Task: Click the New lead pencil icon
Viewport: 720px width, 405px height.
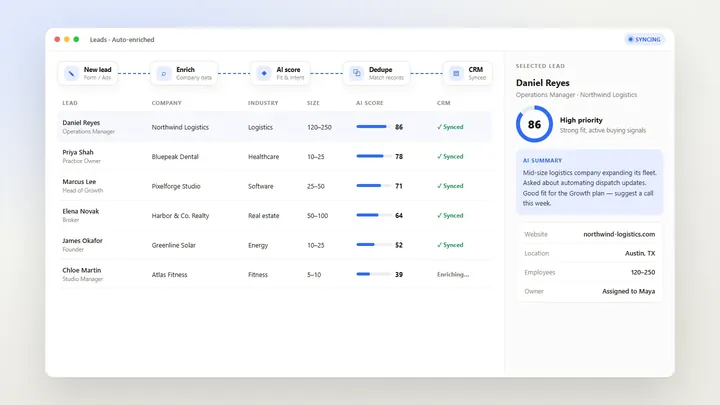Action: (x=71, y=73)
